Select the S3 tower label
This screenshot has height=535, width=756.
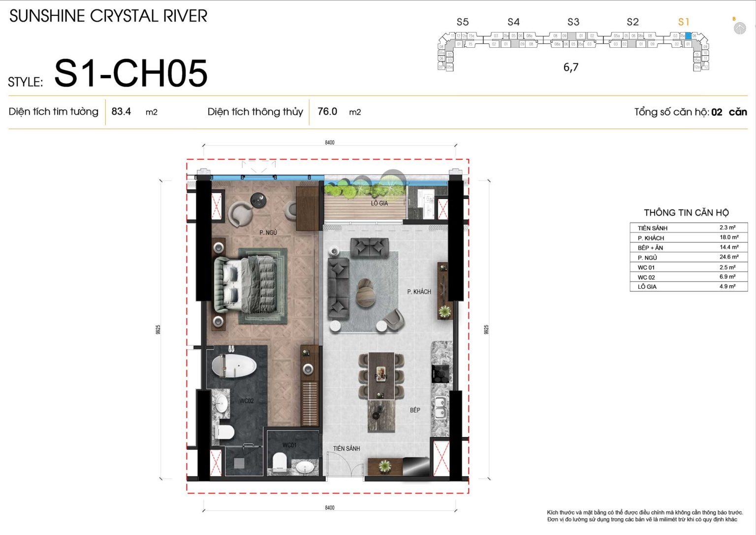tap(573, 22)
